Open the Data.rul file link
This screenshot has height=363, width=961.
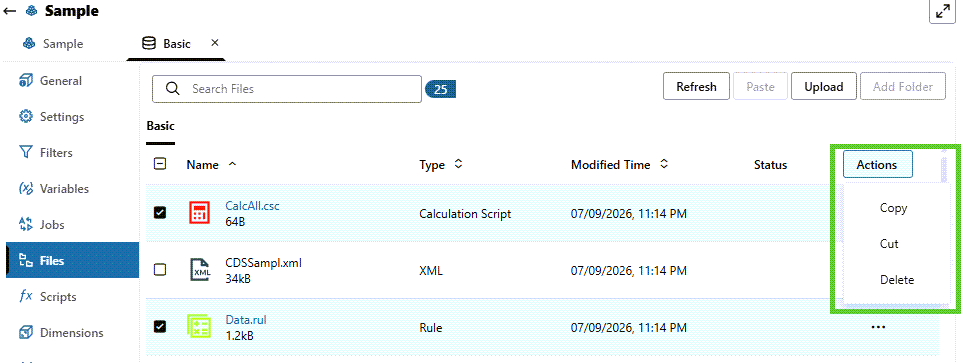pyautogui.click(x=246, y=319)
